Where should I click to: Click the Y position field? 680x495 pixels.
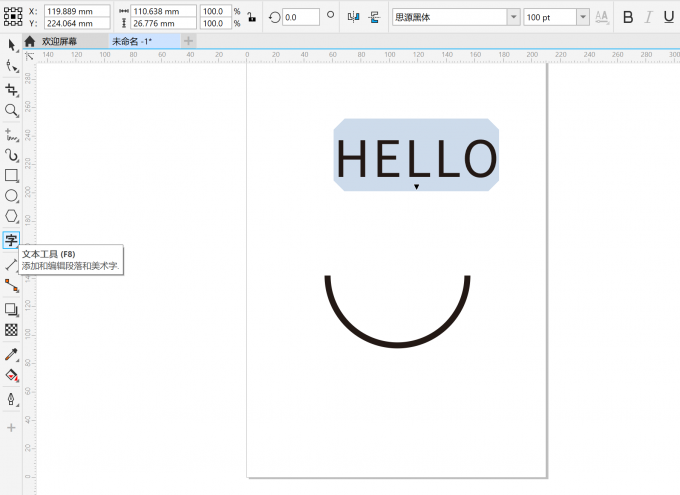pyautogui.click(x=77, y=23)
